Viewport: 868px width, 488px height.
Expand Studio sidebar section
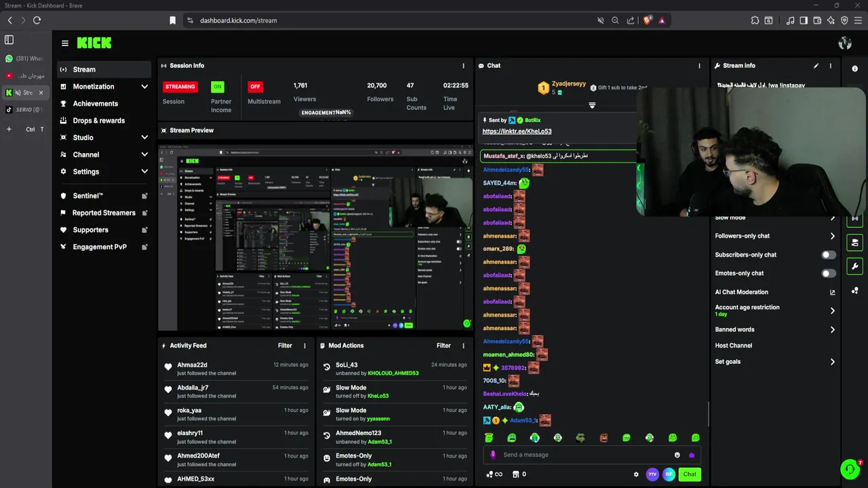point(144,138)
